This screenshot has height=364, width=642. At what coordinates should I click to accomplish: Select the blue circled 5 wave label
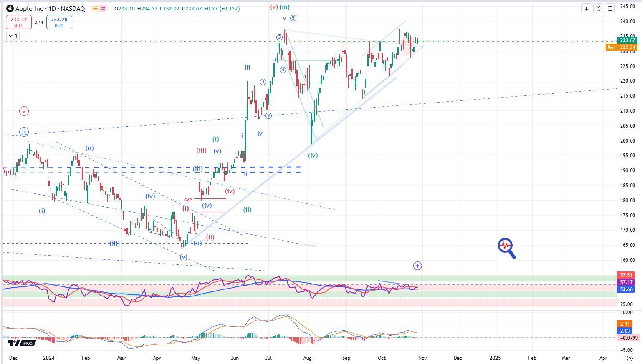[x=293, y=18]
